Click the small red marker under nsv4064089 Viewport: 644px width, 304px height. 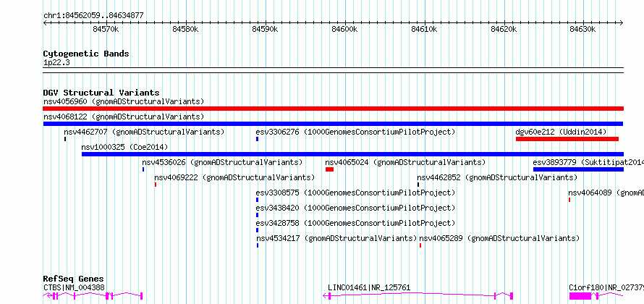tap(569, 200)
